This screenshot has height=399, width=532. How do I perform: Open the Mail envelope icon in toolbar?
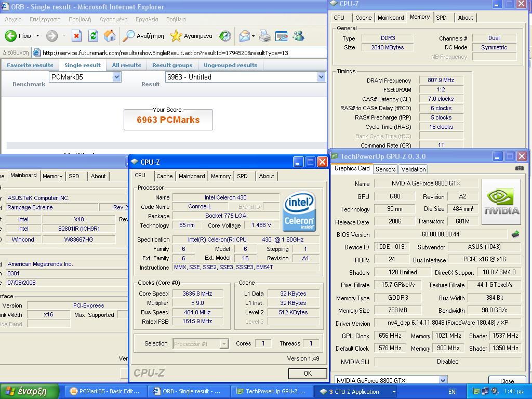point(244,36)
